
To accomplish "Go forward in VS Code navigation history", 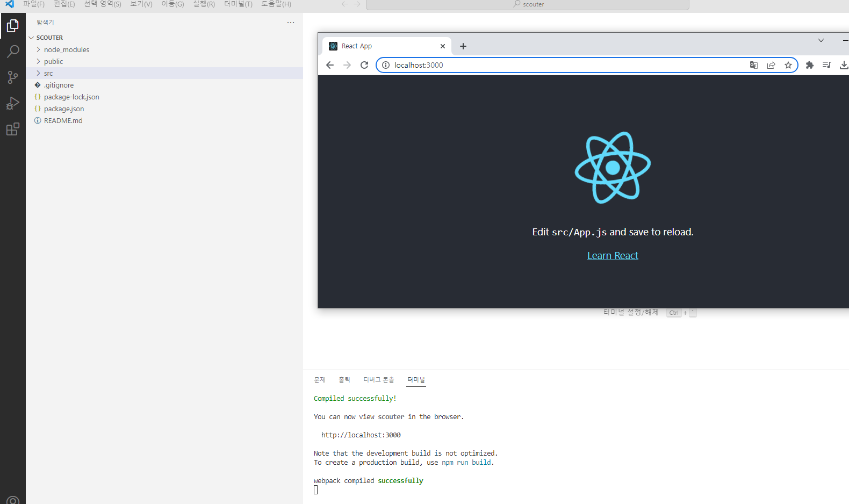I will tap(357, 4).
